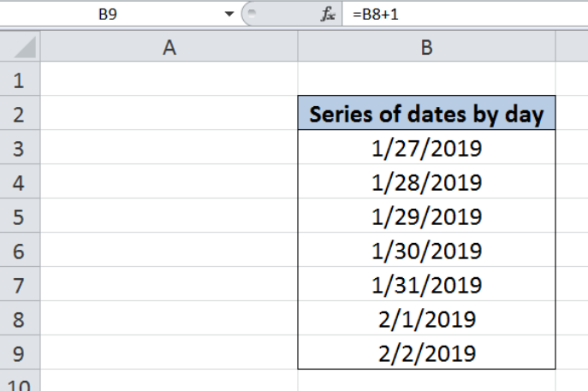The height and width of the screenshot is (391, 588).
Task: Select cell containing 1/30/2019
Action: (427, 250)
